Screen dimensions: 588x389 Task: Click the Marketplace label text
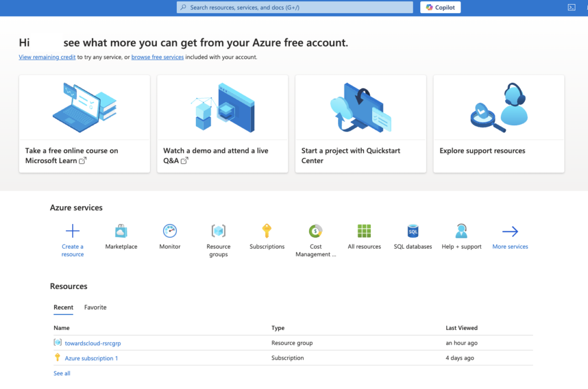pos(121,247)
